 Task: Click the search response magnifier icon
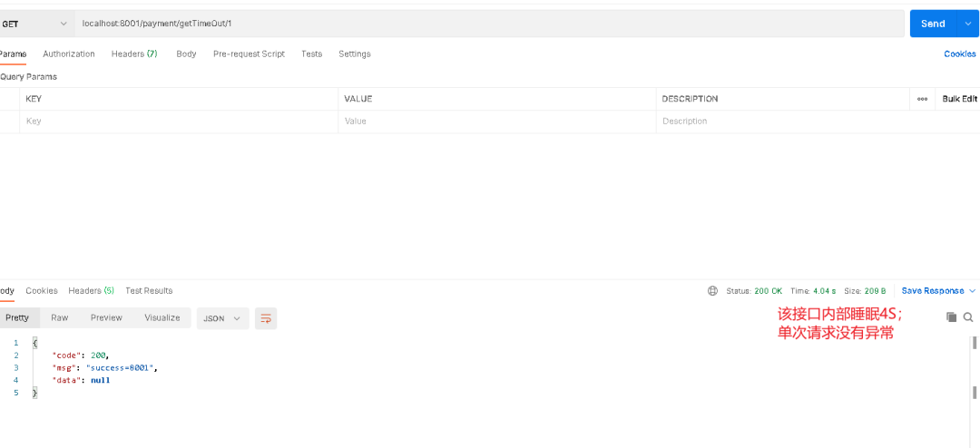pos(968,317)
